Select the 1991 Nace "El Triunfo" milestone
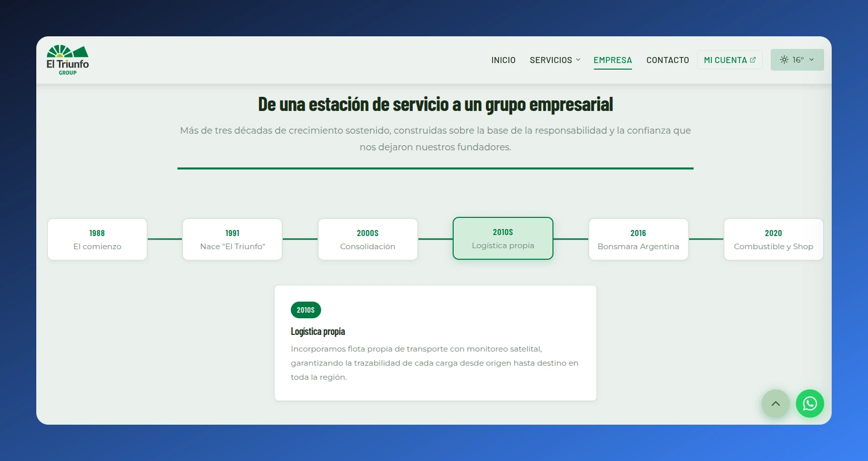This screenshot has height=461, width=868. click(232, 239)
